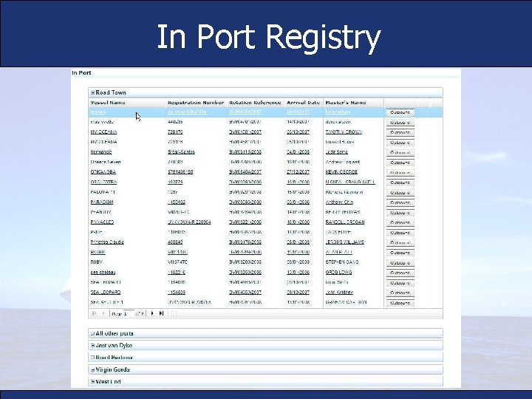The height and width of the screenshot is (399, 532).
Task: Click Outbound for the PHANTOM row
Action: tap(400, 213)
